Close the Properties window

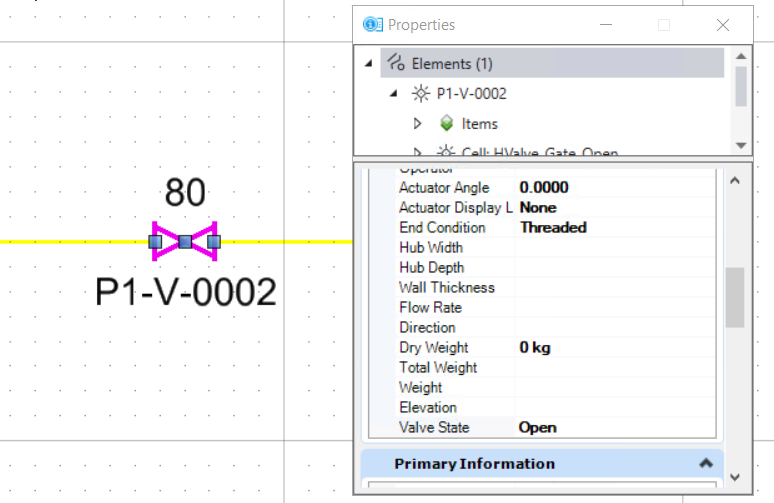(723, 25)
